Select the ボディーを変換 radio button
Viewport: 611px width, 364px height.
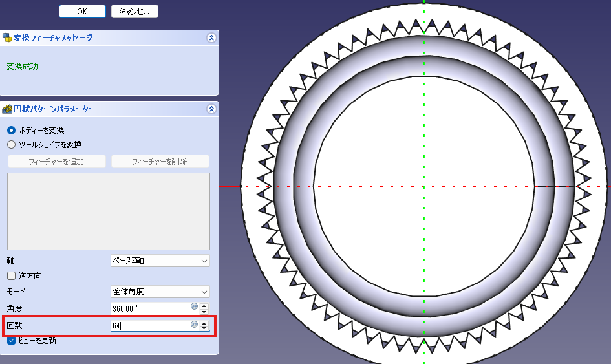(11, 130)
